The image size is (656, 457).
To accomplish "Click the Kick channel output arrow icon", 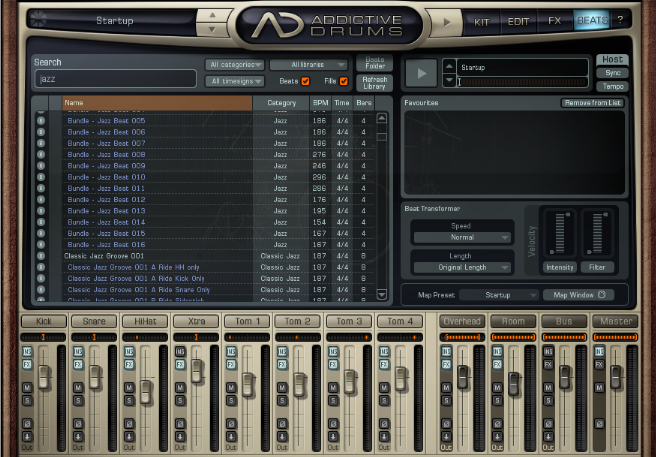I will 27,437.
